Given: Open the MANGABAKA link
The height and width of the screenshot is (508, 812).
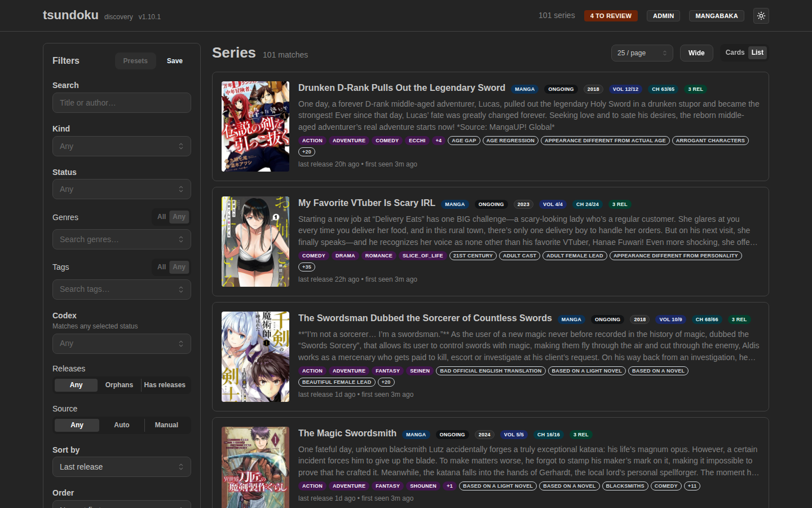Looking at the screenshot, I should coord(716,16).
